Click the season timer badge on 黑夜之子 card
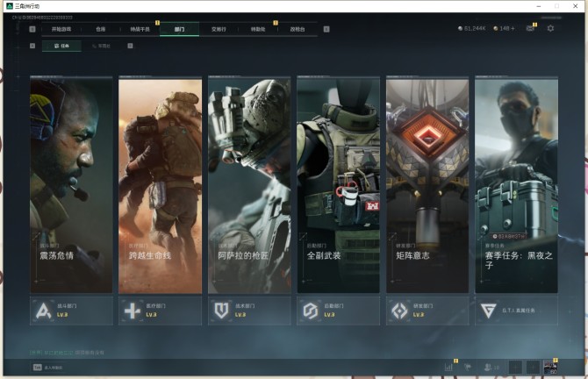Screen dimensions: 588x379 tap(508, 237)
